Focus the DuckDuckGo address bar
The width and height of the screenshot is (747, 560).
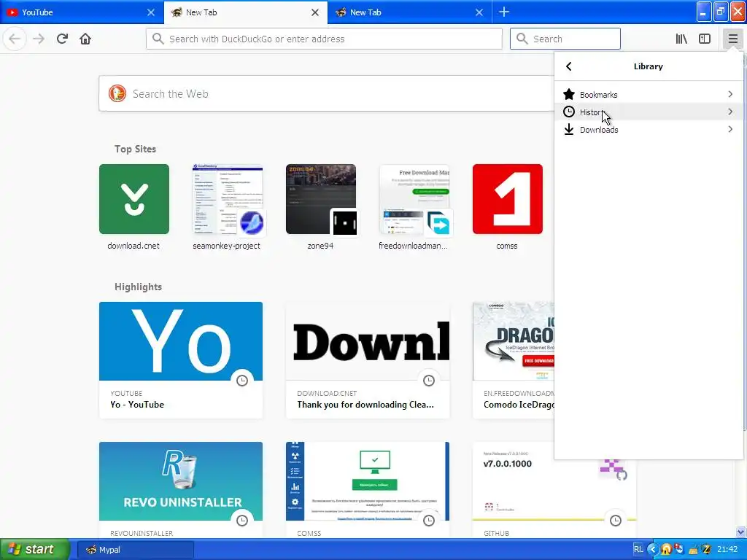(x=324, y=39)
